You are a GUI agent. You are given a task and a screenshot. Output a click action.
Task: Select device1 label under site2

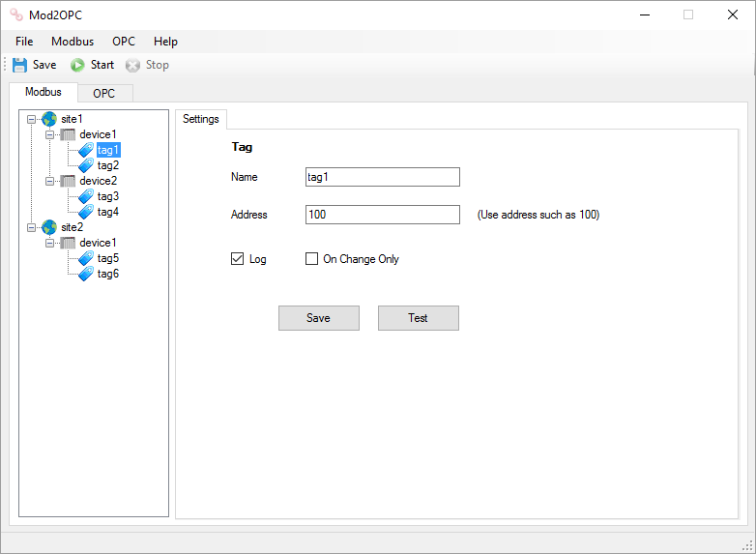tap(98, 243)
